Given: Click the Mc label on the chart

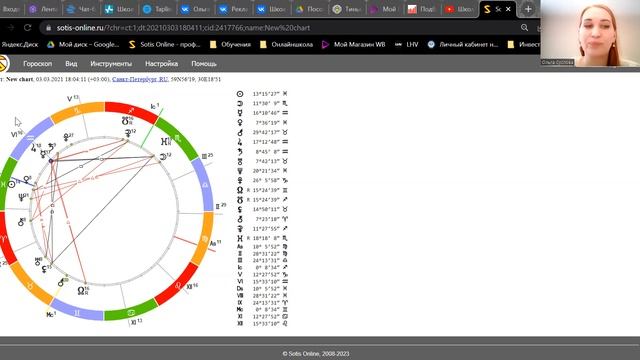Looking at the screenshot, I should click(x=51, y=314).
